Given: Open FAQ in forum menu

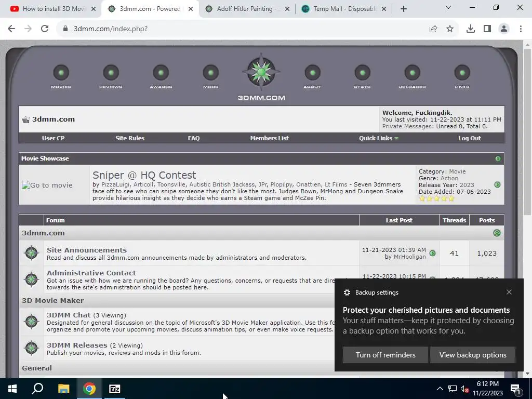Looking at the screenshot, I should click(194, 138).
